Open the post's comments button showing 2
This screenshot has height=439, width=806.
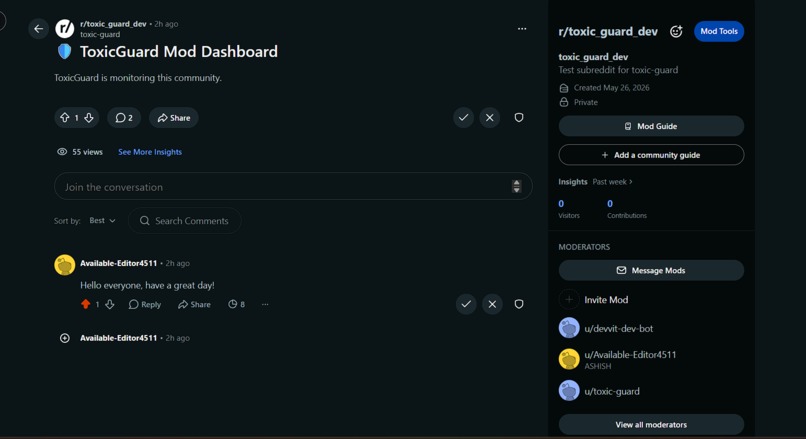pyautogui.click(x=124, y=118)
